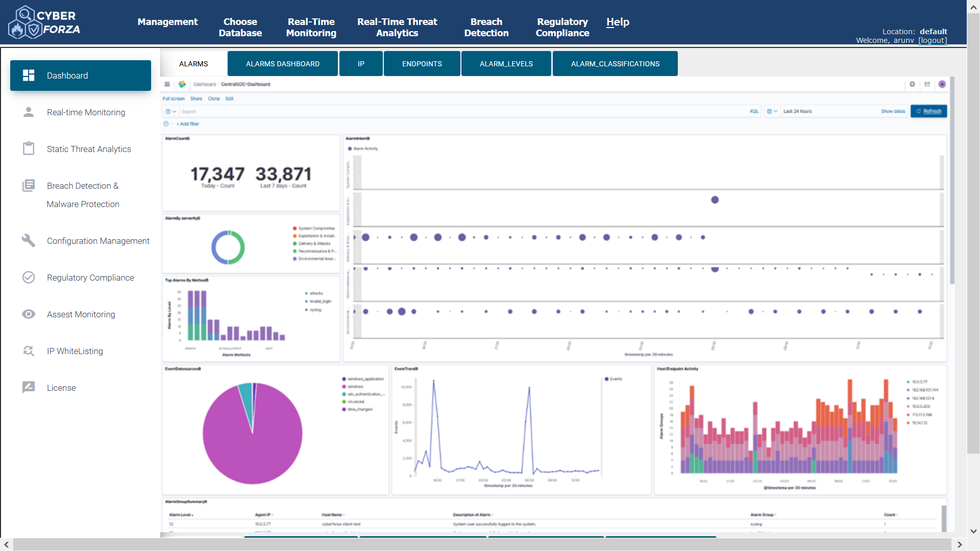Switch to the ALARMS DASHBOARD tab
Screen dimensions: 980x551
click(x=282, y=64)
